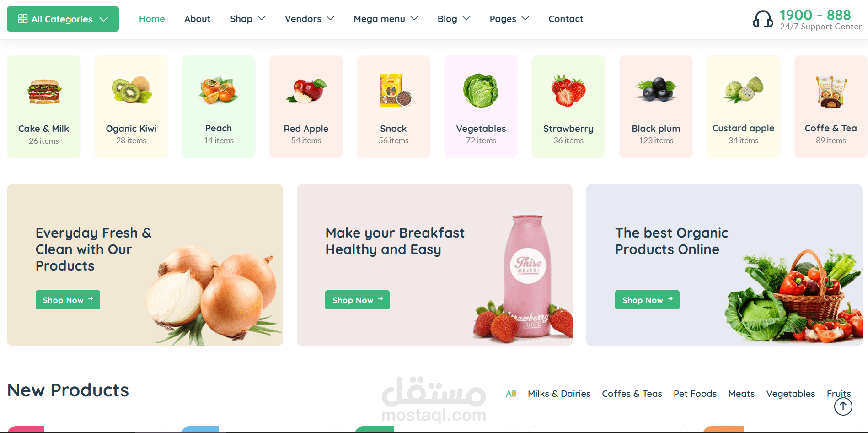Click the headset support center icon
Viewport: 868px width, 433px height.
763,19
